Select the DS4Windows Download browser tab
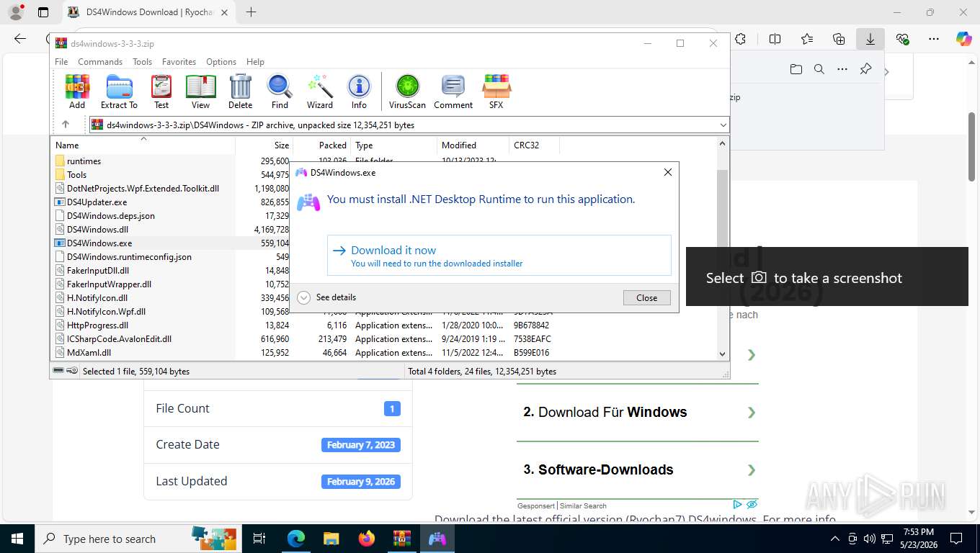 click(x=148, y=12)
